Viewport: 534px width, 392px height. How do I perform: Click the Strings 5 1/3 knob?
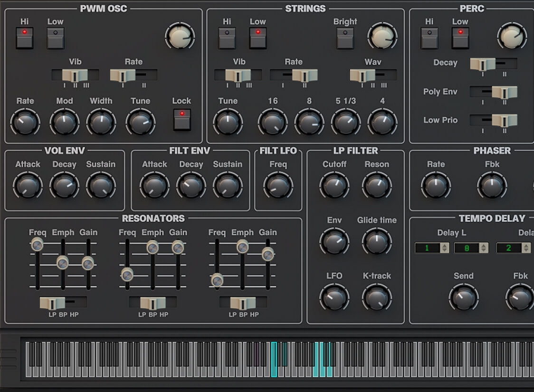click(345, 122)
